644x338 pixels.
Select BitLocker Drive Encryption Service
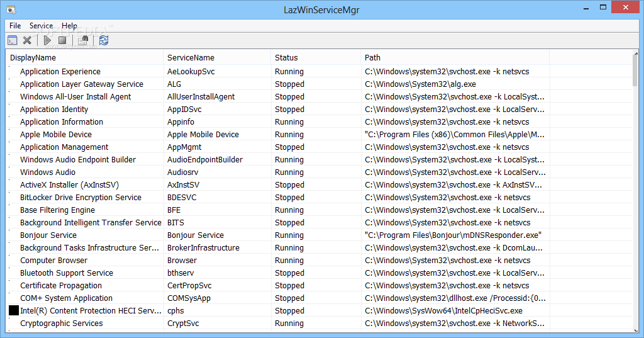click(x=81, y=198)
